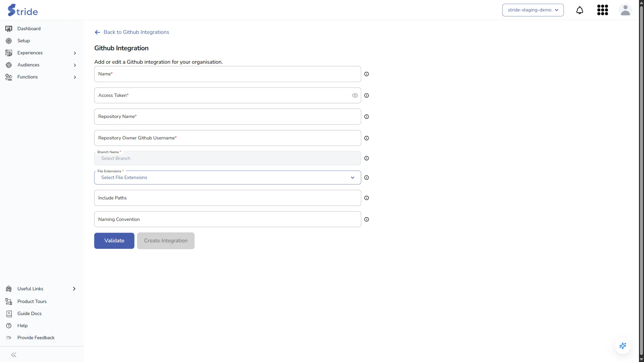This screenshot has height=362, width=644.
Task: Open the apps grid menu
Action: 603,10
